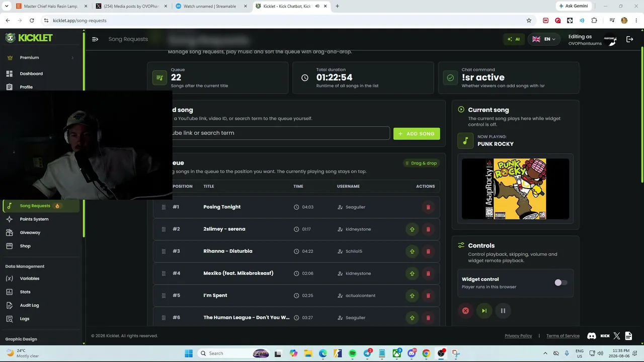Open Kicklet Discord from footer
This screenshot has height=362, width=644.
[x=592, y=336]
